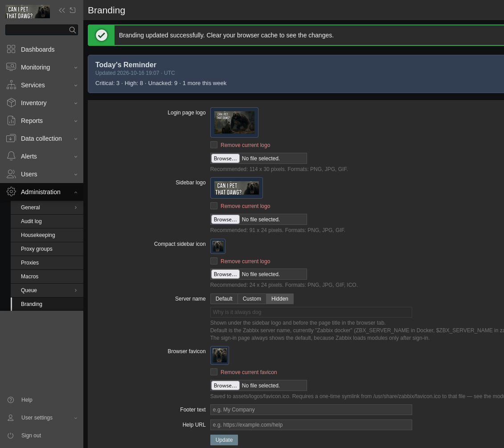Click the Help URL input field
This screenshot has height=448, width=504.
tap(311, 424)
